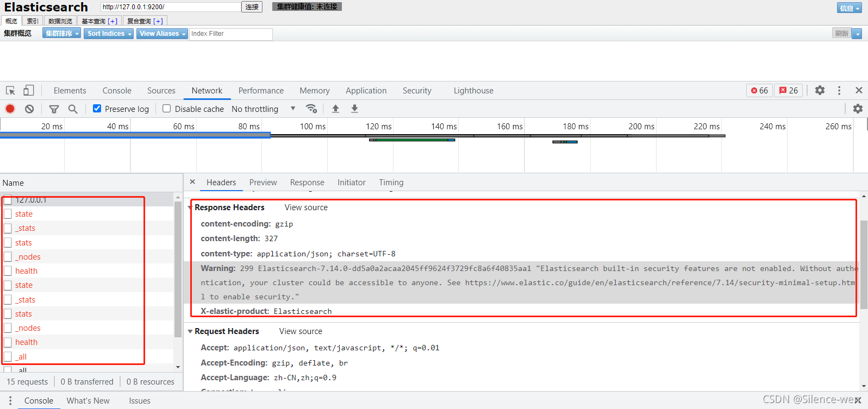The width and height of the screenshot is (868, 409).
Task: Select the first _stats request row
Action: coord(87,228)
